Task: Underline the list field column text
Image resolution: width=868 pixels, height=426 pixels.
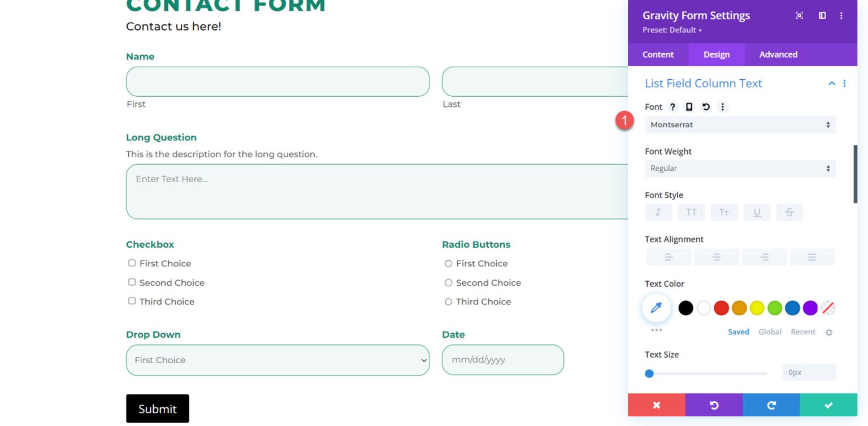Action: click(757, 212)
